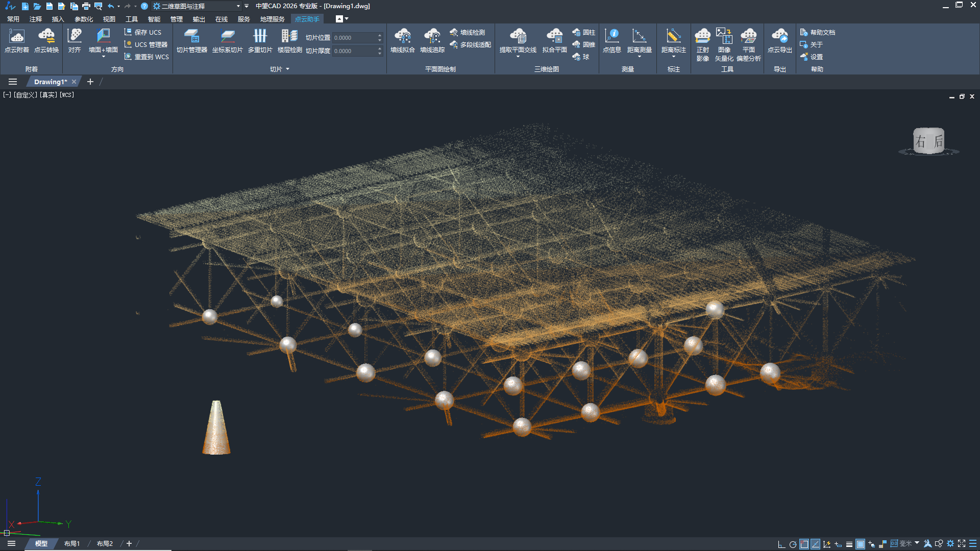Select the 多重切片 multi-slice tool

click(260, 40)
